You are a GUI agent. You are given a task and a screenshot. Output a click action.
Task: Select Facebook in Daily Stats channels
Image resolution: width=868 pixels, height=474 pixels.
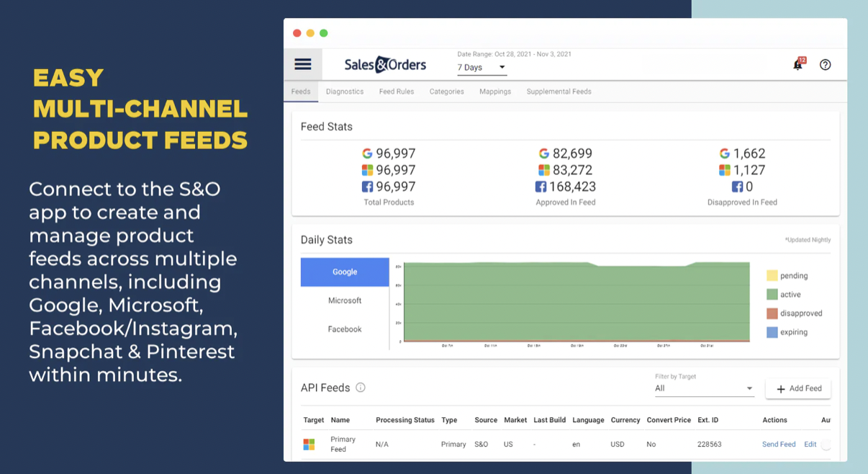pyautogui.click(x=345, y=329)
